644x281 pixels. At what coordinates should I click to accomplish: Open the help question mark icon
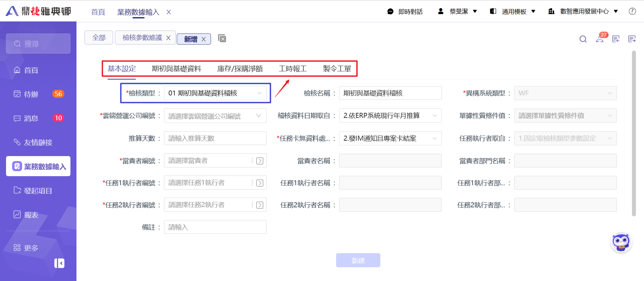click(x=632, y=11)
